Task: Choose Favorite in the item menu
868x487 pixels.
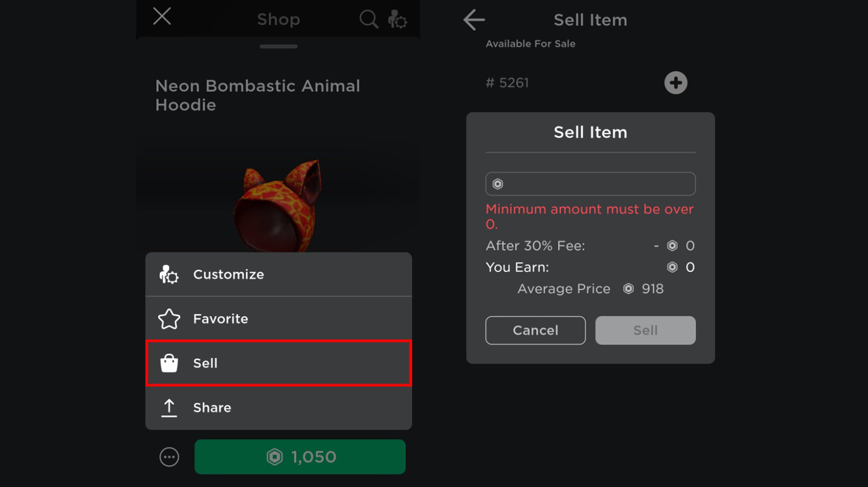Action: pyautogui.click(x=278, y=319)
